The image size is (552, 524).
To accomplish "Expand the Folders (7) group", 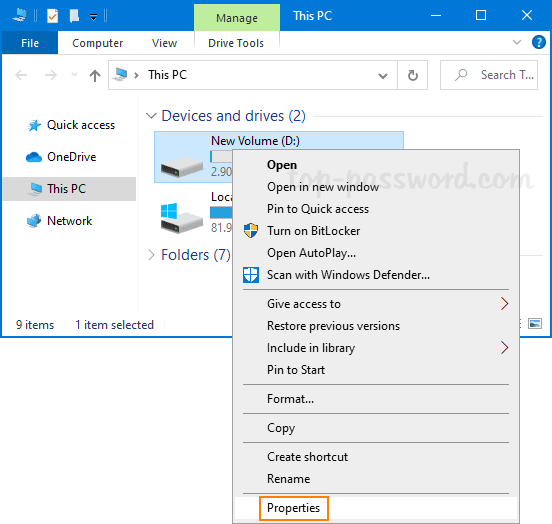I will [x=151, y=255].
